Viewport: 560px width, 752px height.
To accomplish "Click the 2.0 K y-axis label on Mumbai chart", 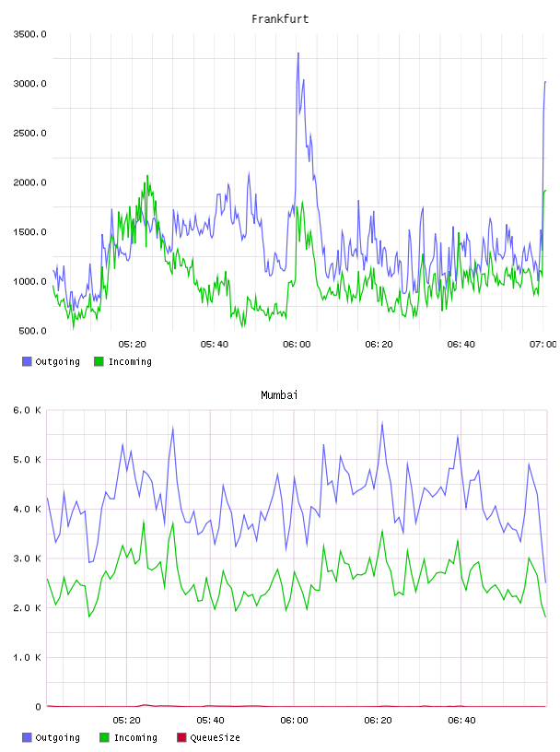I will (28, 607).
